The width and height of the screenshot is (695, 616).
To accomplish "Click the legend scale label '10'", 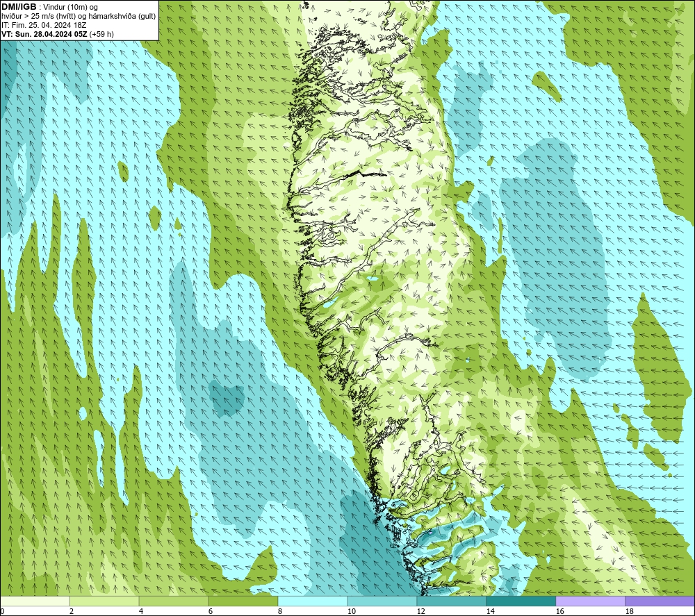I will (x=351, y=612).
